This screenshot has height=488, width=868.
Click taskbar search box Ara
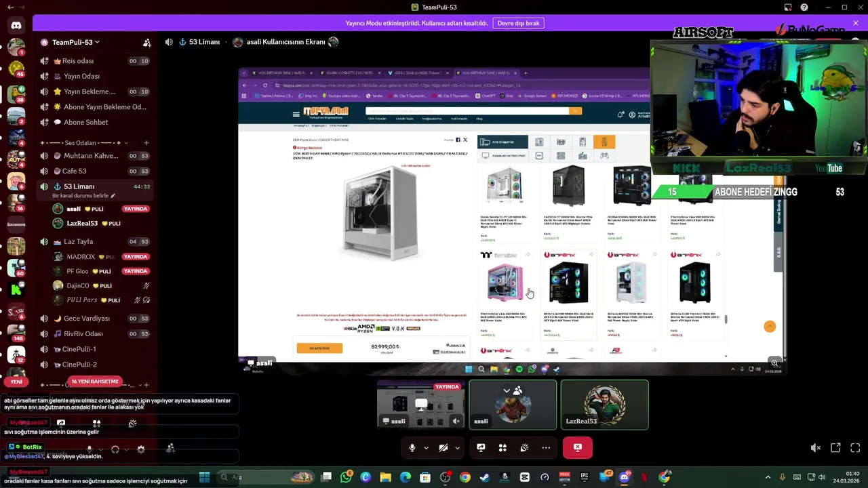[x=264, y=477]
